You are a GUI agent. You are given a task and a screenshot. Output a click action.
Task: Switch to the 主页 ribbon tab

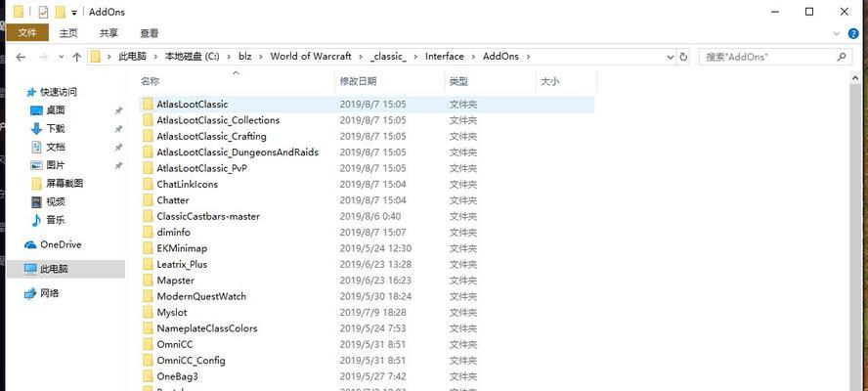point(68,33)
